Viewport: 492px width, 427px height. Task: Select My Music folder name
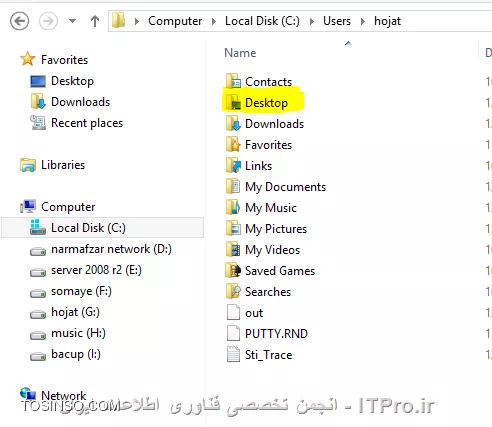click(271, 208)
